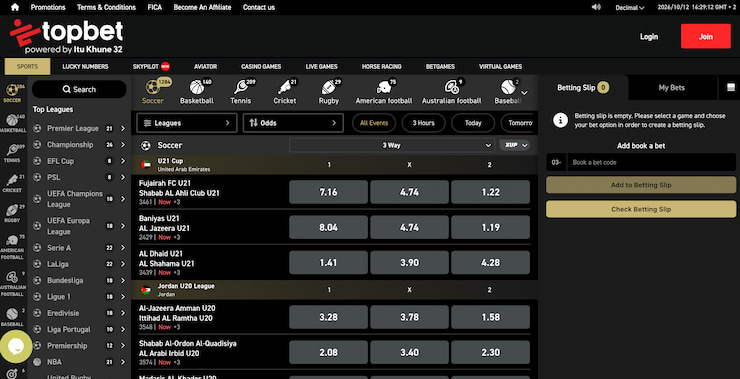This screenshot has height=379, width=740.
Task: Open the Betting Slip tab
Action: tap(583, 87)
